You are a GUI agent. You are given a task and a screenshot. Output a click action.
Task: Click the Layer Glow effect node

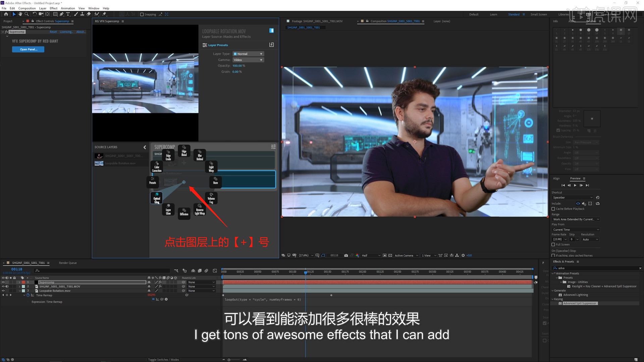tap(168, 209)
